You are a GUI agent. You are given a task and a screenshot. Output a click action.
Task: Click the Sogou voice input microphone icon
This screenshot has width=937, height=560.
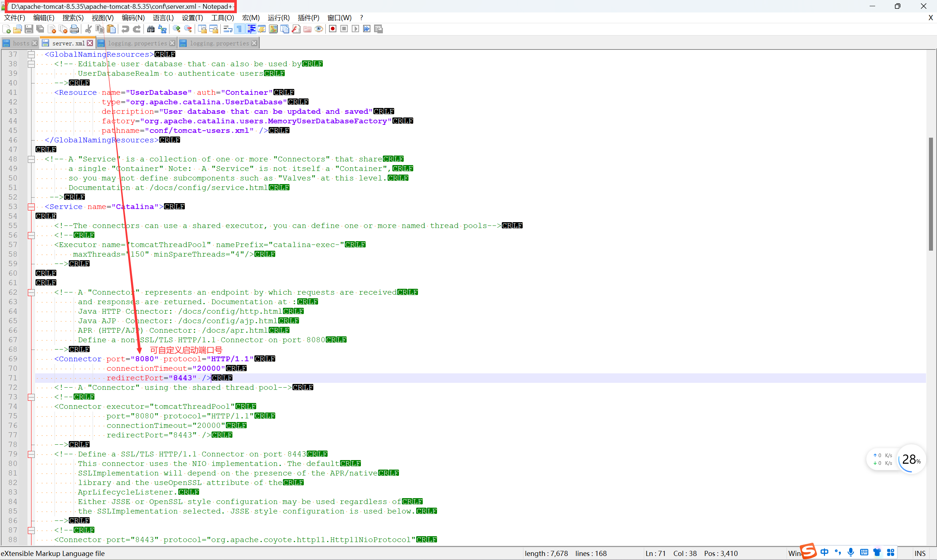(x=851, y=552)
